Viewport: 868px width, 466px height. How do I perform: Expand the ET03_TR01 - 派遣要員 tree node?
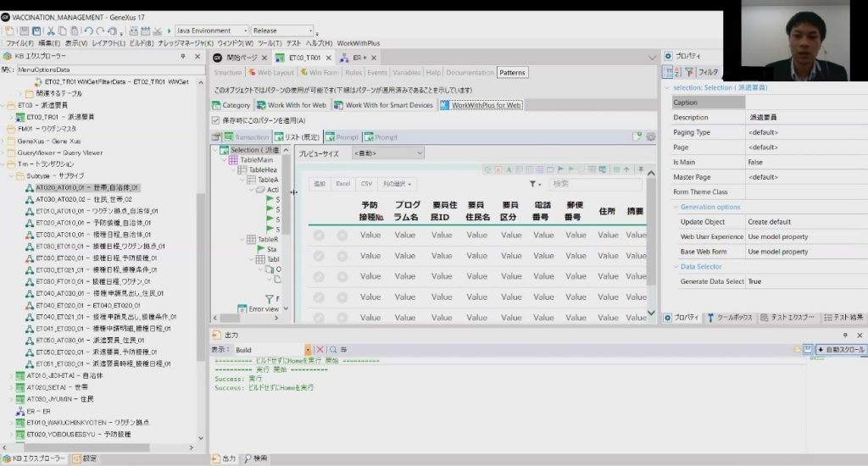[11, 117]
